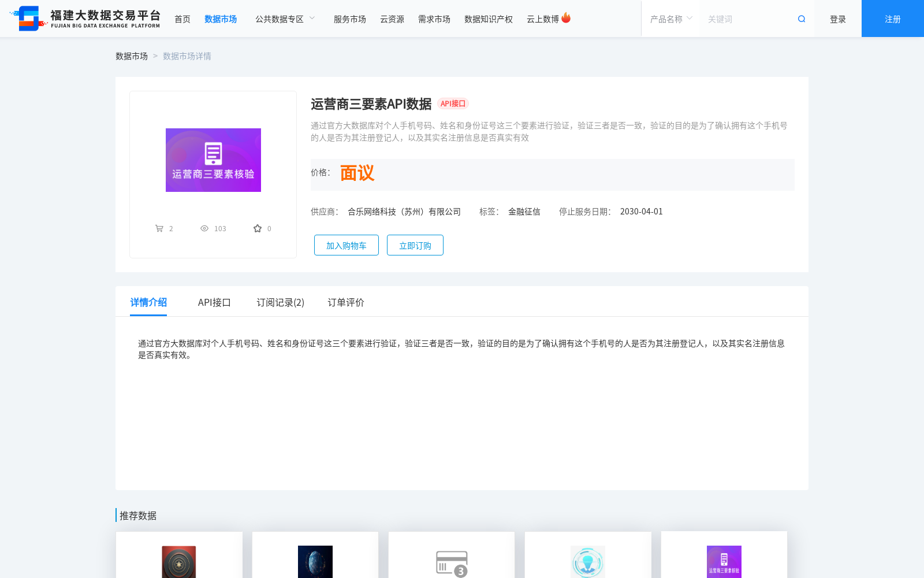924x578 pixels.
Task: Click the shopping cart count icon
Action: [159, 228]
